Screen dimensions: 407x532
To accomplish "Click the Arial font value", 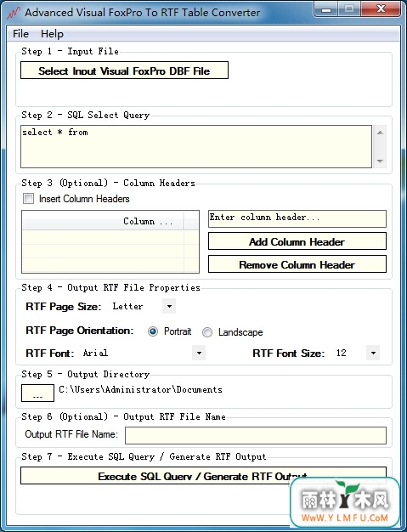I will click(95, 353).
